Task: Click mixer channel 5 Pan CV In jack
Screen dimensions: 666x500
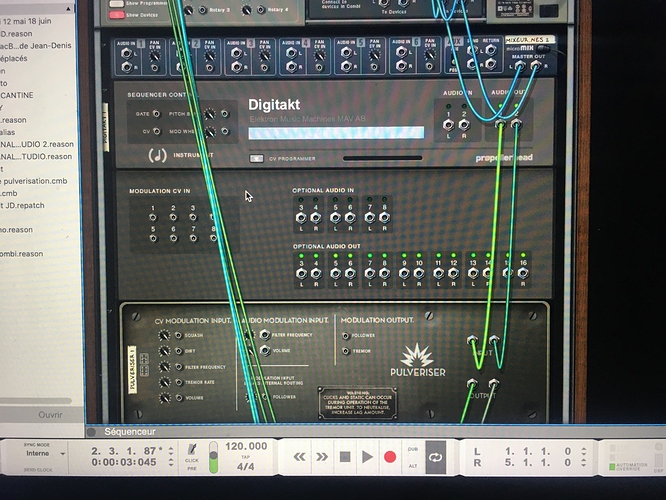Action: point(374,68)
